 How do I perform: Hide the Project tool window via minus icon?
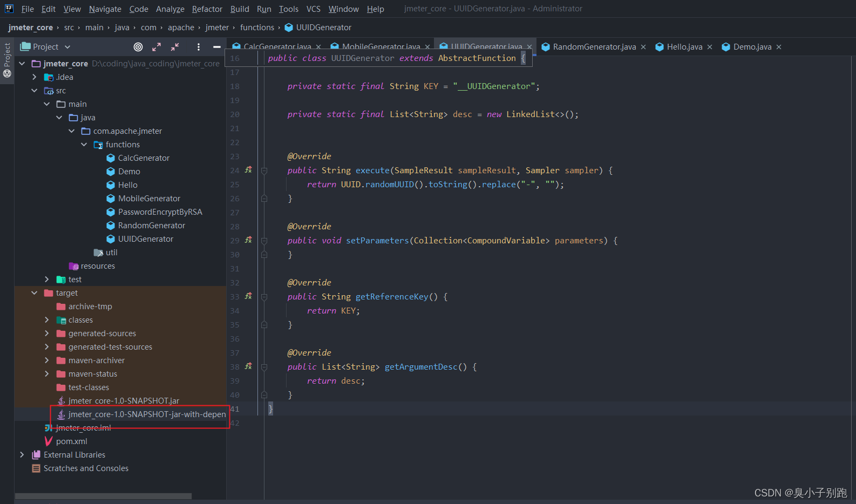click(x=216, y=47)
